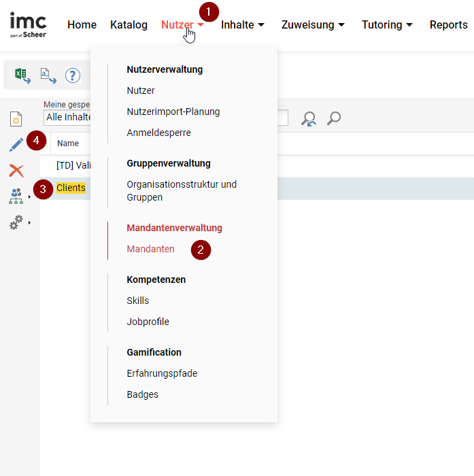The image size is (474, 476).
Task: Choose Organisationsstruktur und Gruppen menu entry
Action: point(181,191)
